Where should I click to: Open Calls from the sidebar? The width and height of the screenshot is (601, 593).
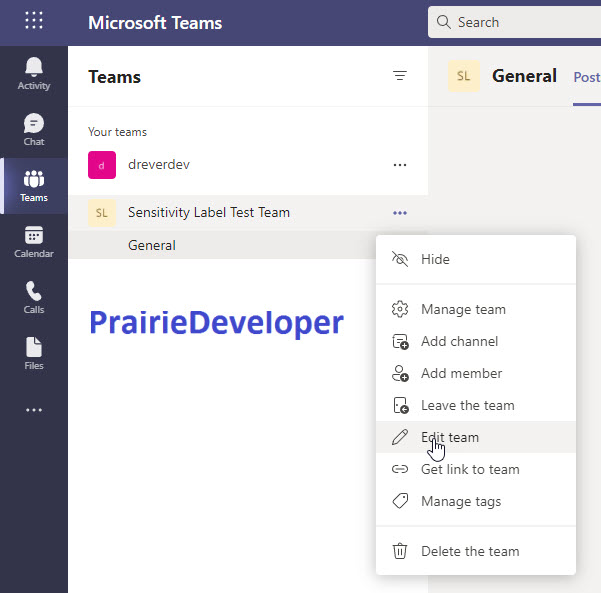pos(34,298)
